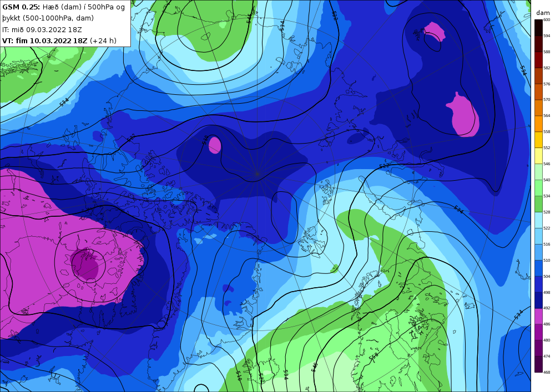
Task: Click the yellow-gold 552–558 legend swatch
Action: coord(538,140)
